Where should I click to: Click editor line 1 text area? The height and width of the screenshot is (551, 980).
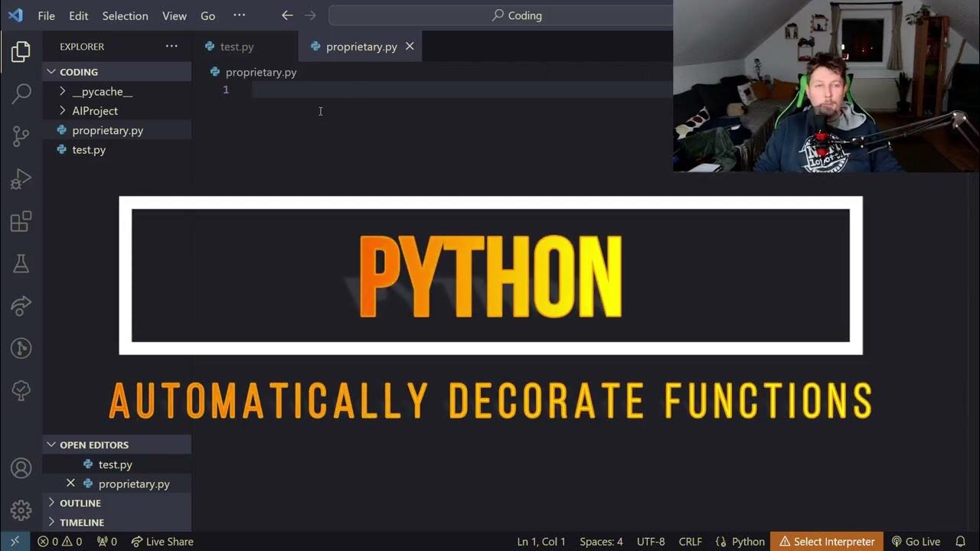pos(462,90)
